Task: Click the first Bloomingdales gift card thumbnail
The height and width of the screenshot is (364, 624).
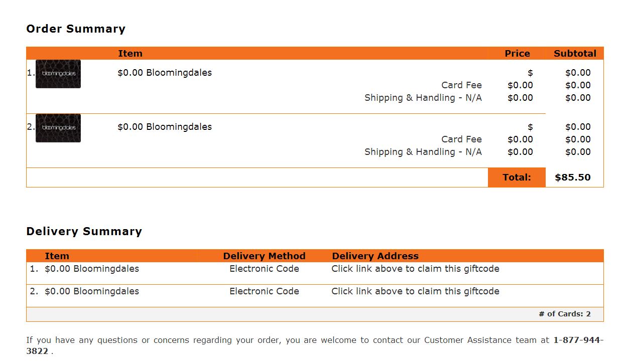Action: [x=58, y=74]
